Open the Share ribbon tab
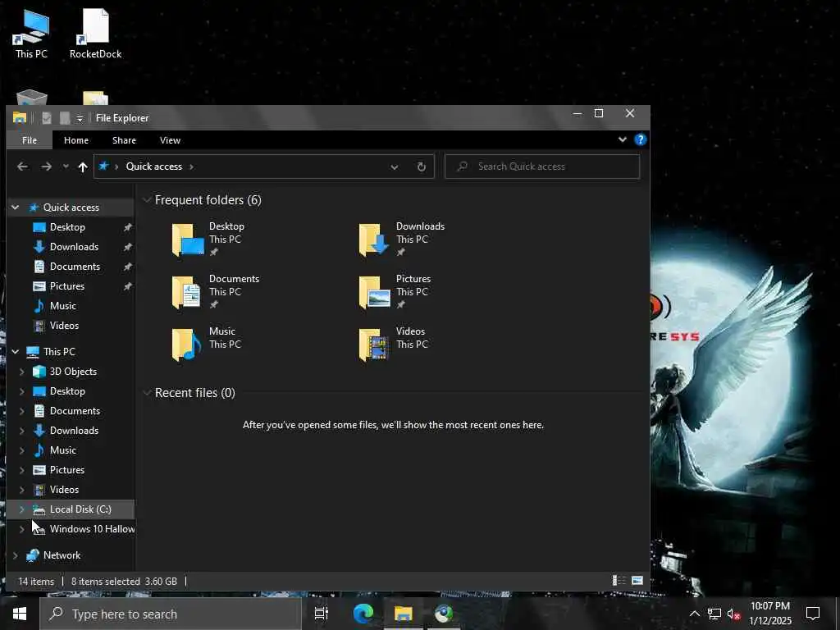The height and width of the screenshot is (630, 840). pos(125,140)
